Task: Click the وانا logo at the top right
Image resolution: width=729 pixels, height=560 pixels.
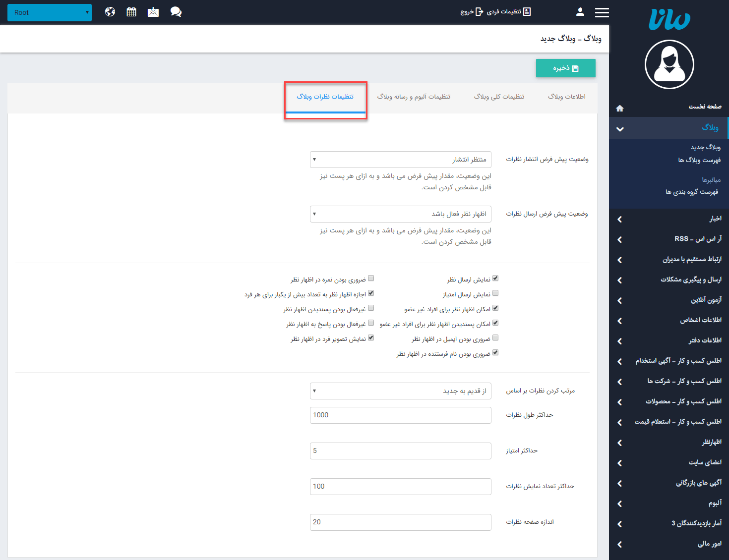Action: pyautogui.click(x=669, y=20)
